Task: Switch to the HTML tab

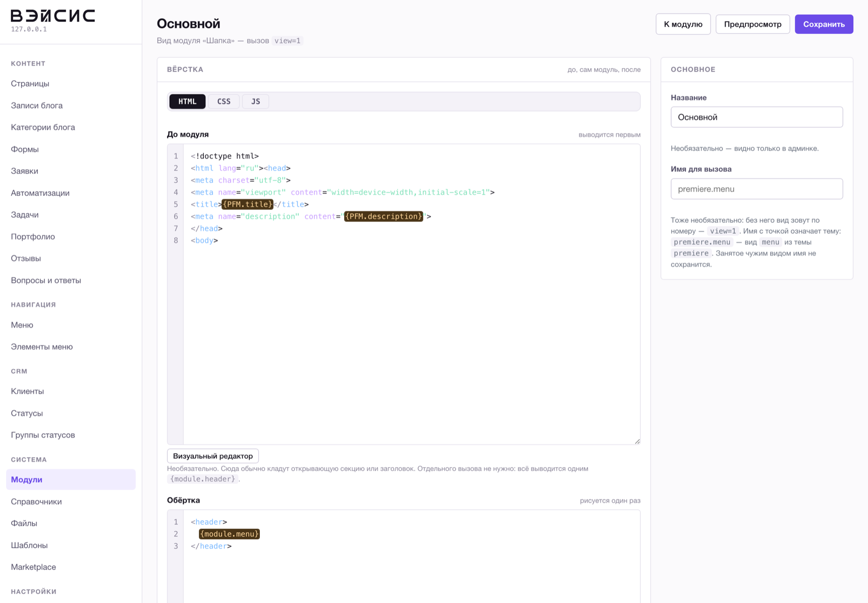Action: [x=187, y=102]
